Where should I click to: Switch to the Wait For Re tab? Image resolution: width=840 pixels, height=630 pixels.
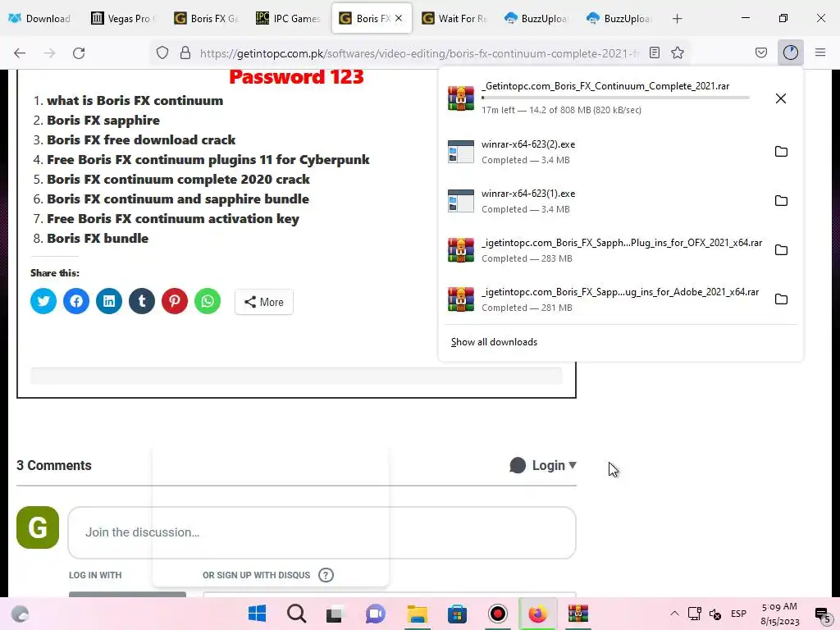click(x=454, y=19)
